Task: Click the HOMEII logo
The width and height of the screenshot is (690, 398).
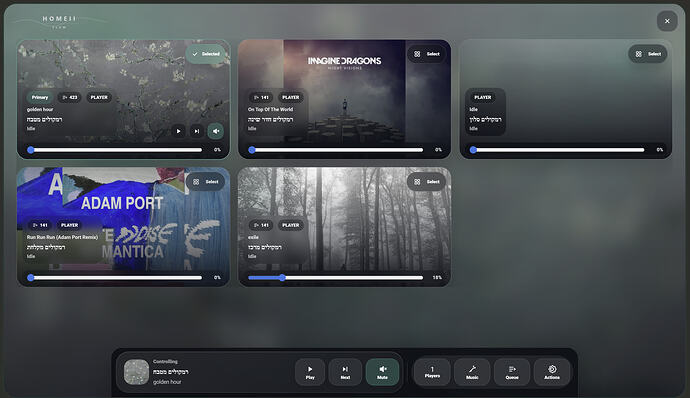Action: tap(59, 21)
